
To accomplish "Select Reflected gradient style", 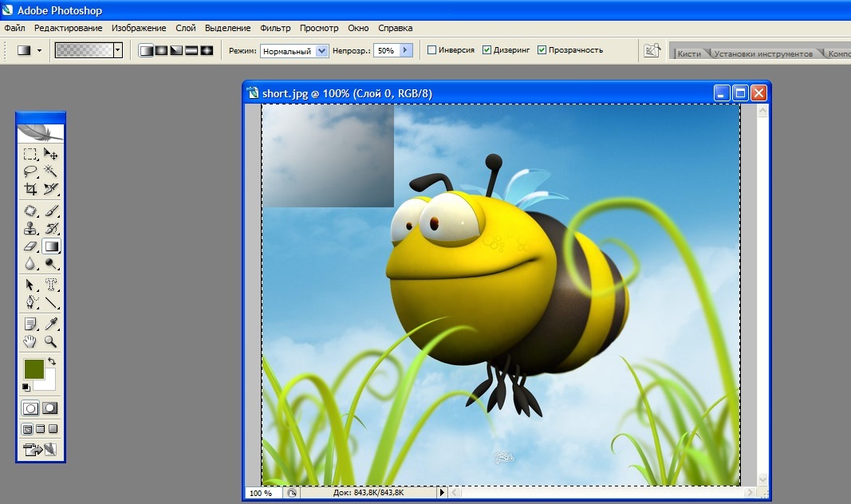I will pyautogui.click(x=191, y=50).
